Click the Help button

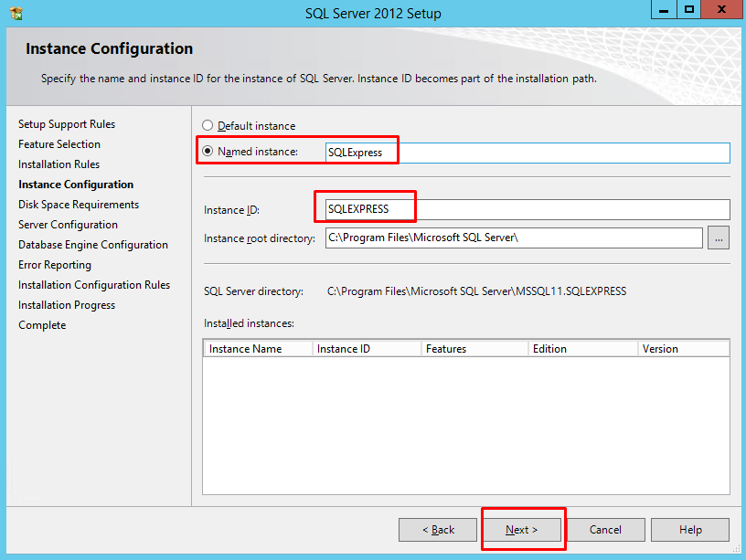tap(690, 530)
